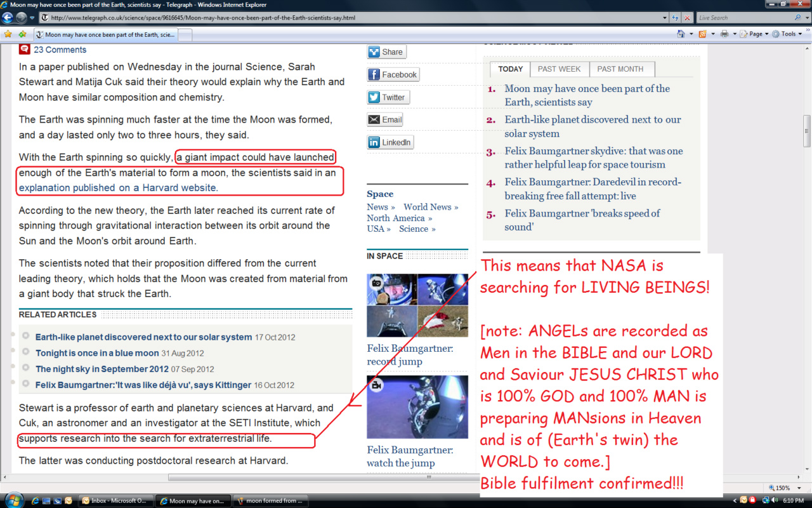Image resolution: width=812 pixels, height=508 pixels.
Task: Open related article 'Tonight is once in a blue moon'
Action: pos(97,353)
